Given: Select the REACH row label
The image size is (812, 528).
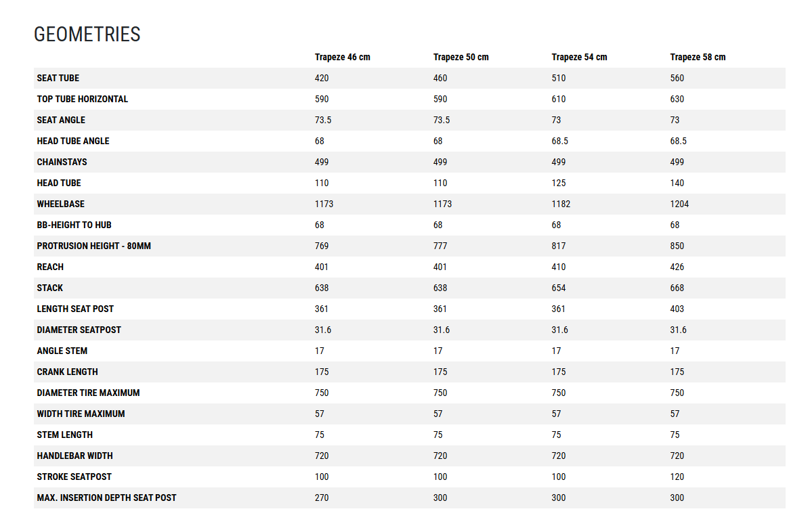Looking at the screenshot, I should tap(50, 267).
